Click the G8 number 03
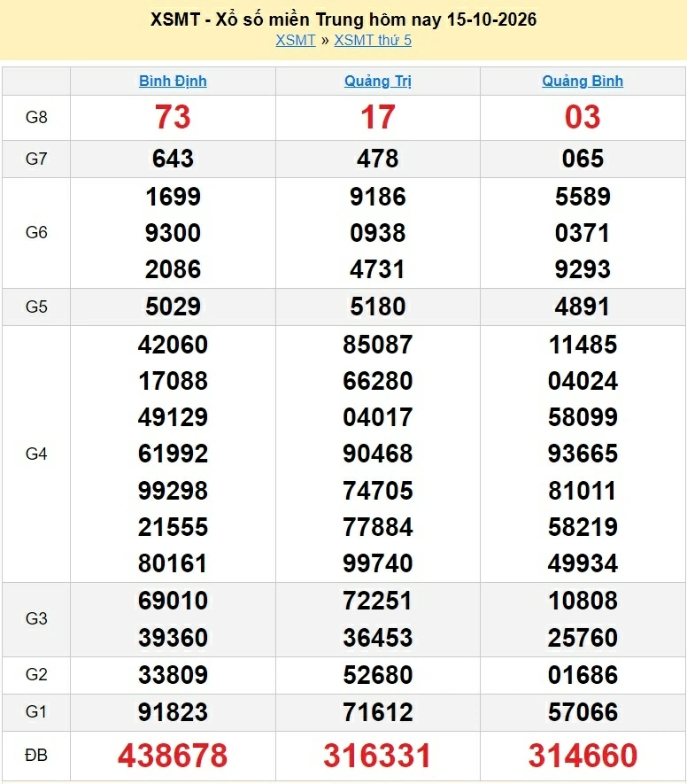This screenshot has height=784, width=687. (583, 118)
